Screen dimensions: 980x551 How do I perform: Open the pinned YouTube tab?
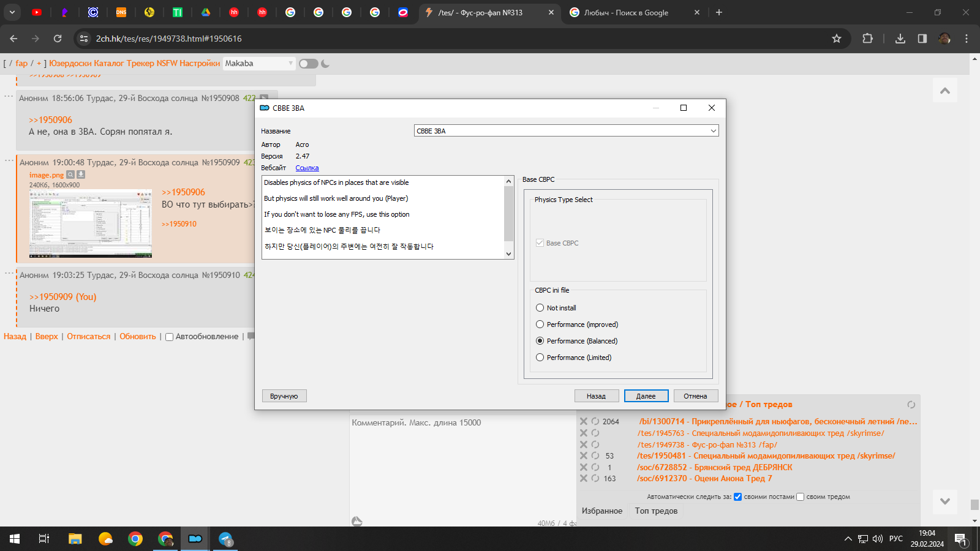(37, 12)
